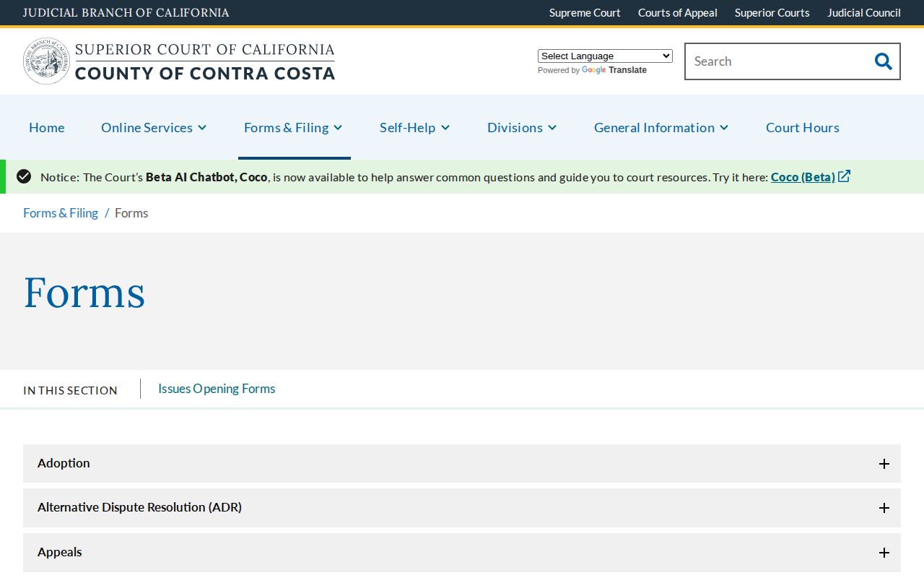Click the search magnifier icon
Image resolution: width=924 pixels, height=578 pixels.
(883, 61)
